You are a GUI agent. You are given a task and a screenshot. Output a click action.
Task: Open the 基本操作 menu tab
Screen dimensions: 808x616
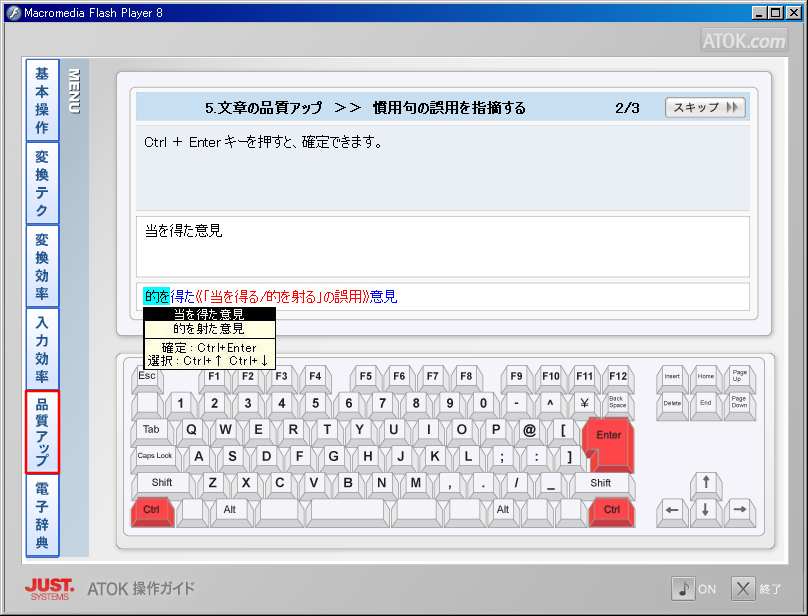point(42,100)
